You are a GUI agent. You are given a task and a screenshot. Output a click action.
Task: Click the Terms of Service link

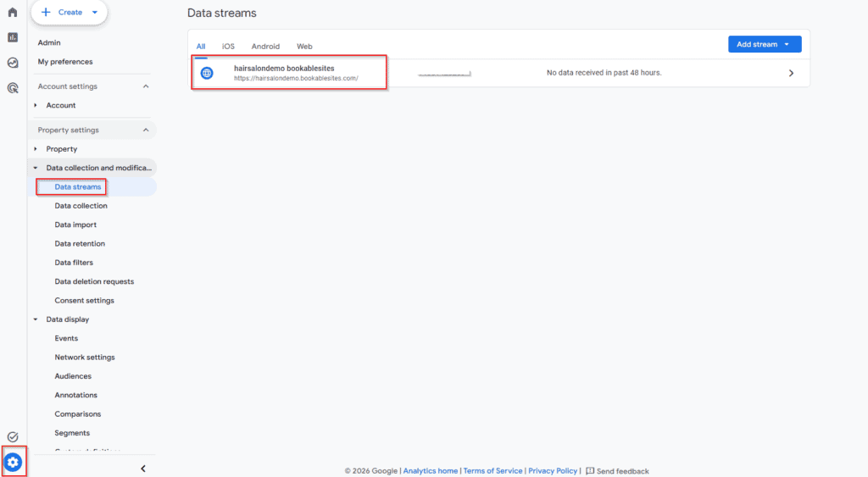click(492, 471)
